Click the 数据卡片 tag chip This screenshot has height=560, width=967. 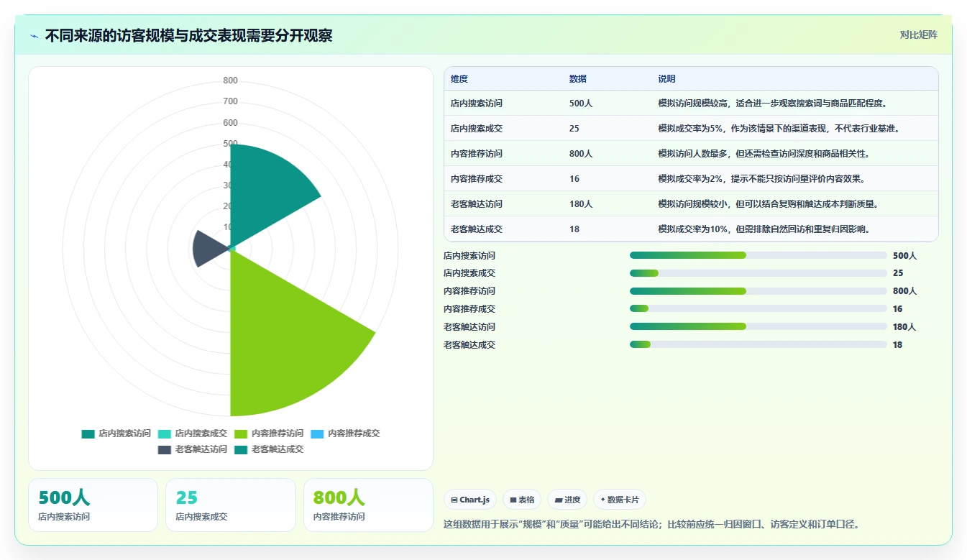coord(620,500)
